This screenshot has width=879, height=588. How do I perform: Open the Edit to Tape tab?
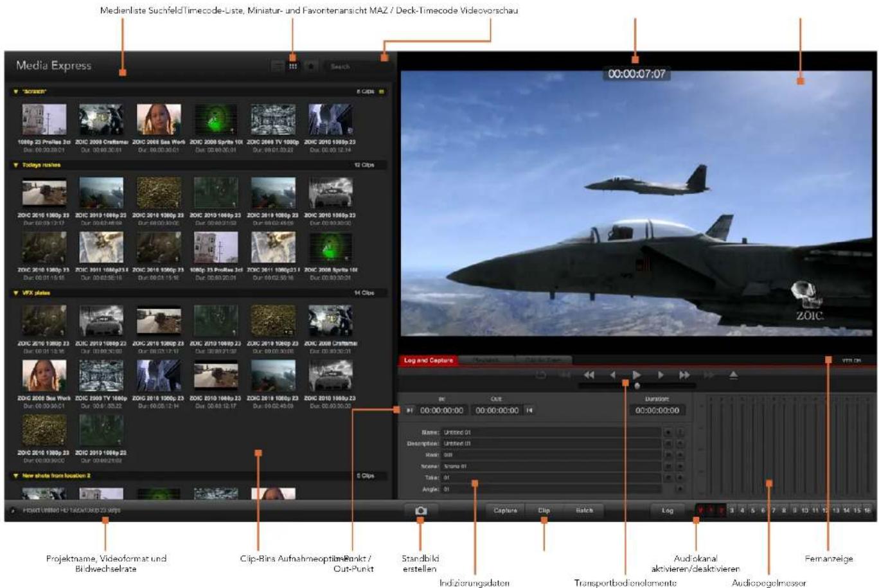click(544, 361)
